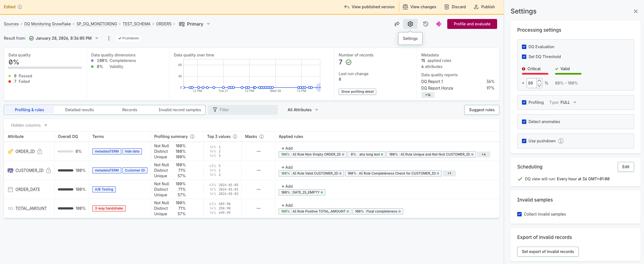The width and height of the screenshot is (644, 264).
Task: Open the three-dot menu beside result date
Action: [109, 38]
